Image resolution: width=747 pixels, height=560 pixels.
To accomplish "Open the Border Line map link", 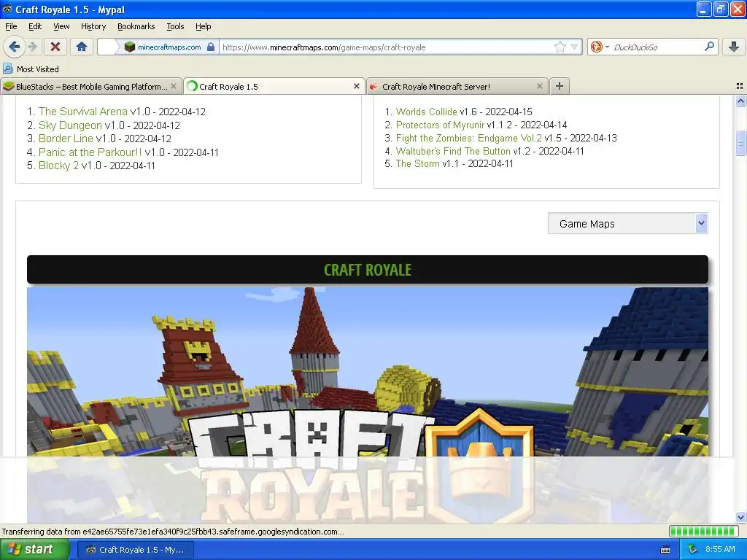I will [x=66, y=139].
